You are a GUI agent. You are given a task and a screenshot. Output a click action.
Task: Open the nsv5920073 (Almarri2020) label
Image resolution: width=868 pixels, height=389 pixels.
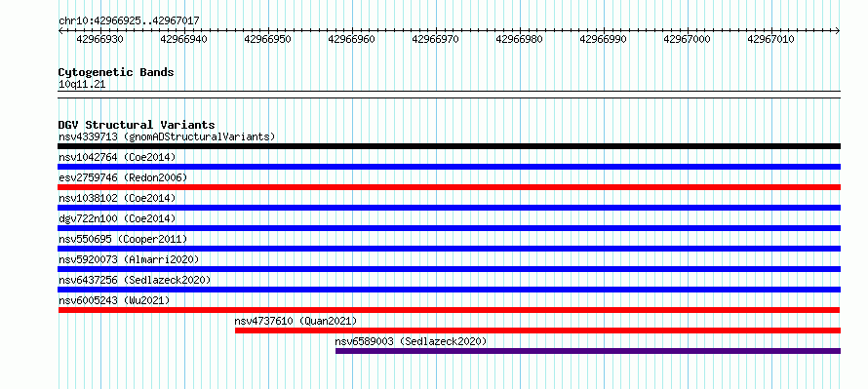point(129,259)
